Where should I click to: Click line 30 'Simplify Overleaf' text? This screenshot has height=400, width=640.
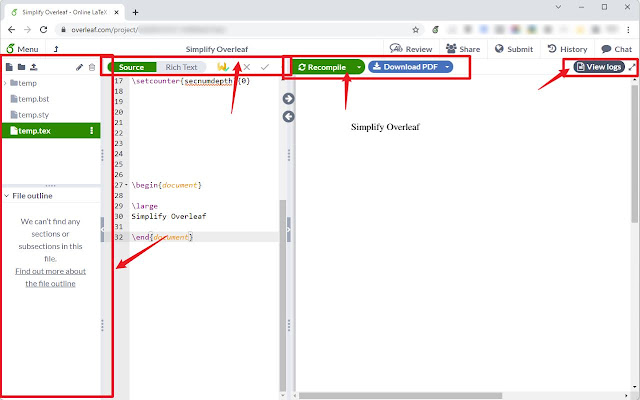[x=169, y=216]
